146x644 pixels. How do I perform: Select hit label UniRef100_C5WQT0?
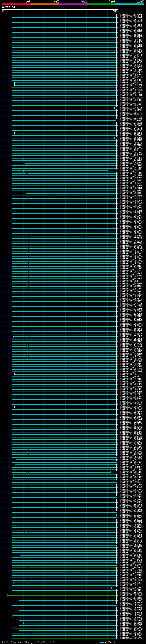131,170
